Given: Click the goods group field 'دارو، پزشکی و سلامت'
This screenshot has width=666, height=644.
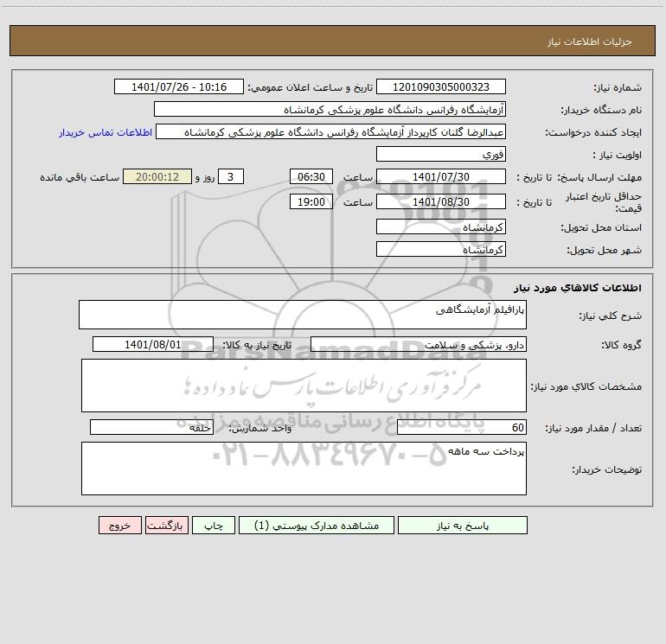Looking at the screenshot, I should (x=419, y=344).
